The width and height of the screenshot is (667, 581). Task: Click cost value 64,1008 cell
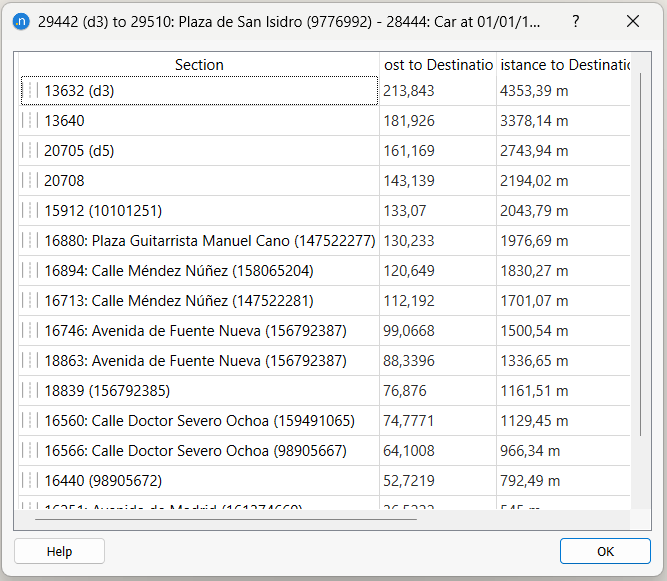(x=437, y=451)
